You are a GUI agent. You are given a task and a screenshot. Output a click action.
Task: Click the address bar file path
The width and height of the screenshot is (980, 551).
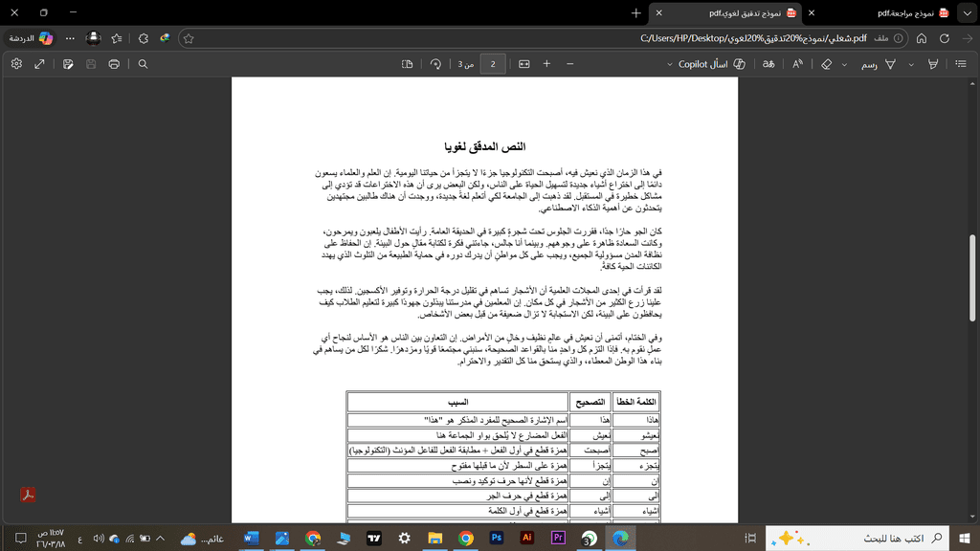coord(753,38)
